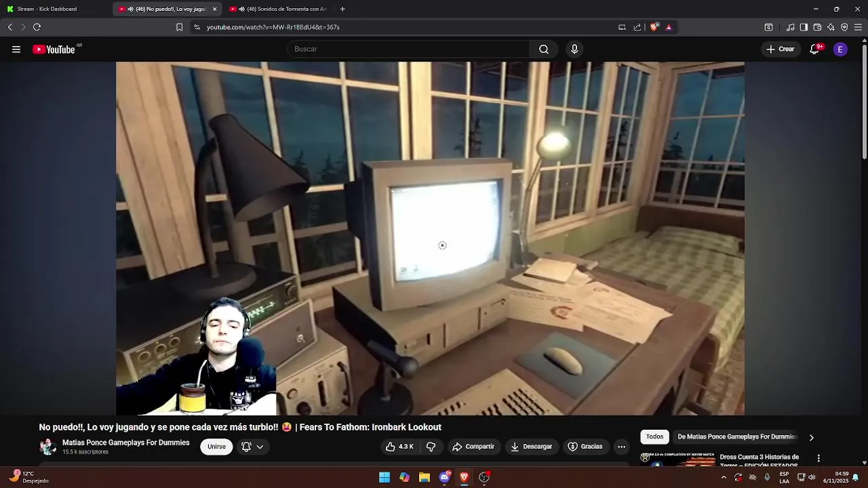The image size is (868, 488).
Task: Share the video via Compartir
Action: click(473, 447)
